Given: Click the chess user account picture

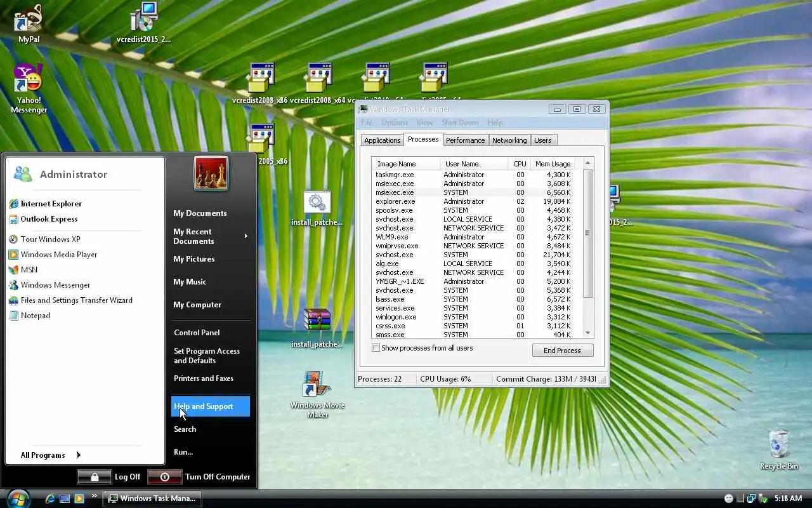Looking at the screenshot, I should coord(211,173).
